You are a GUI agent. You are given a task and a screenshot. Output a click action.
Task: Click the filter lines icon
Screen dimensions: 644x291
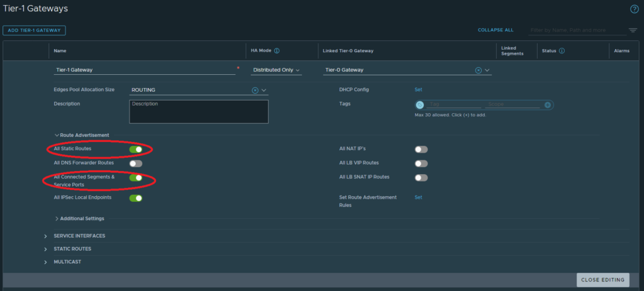click(x=633, y=30)
